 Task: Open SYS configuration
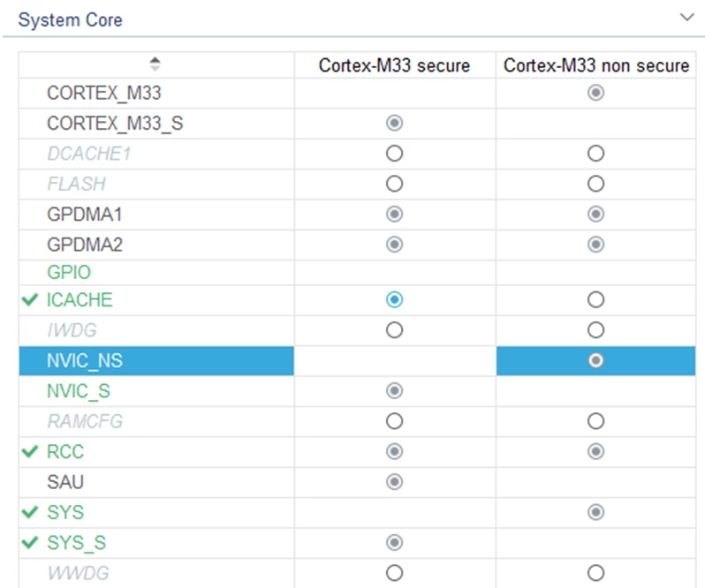[65, 513]
